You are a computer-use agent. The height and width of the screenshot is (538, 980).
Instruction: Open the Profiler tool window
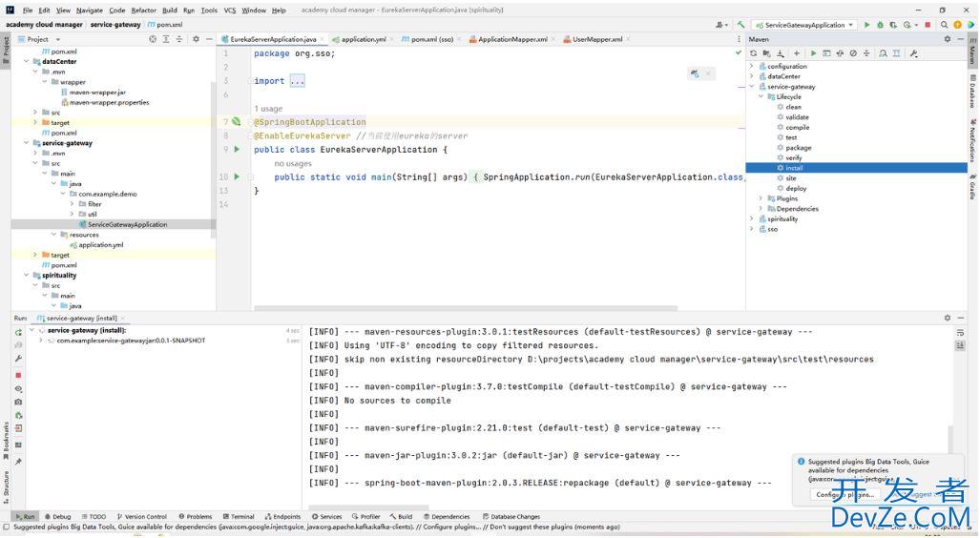click(x=365, y=517)
